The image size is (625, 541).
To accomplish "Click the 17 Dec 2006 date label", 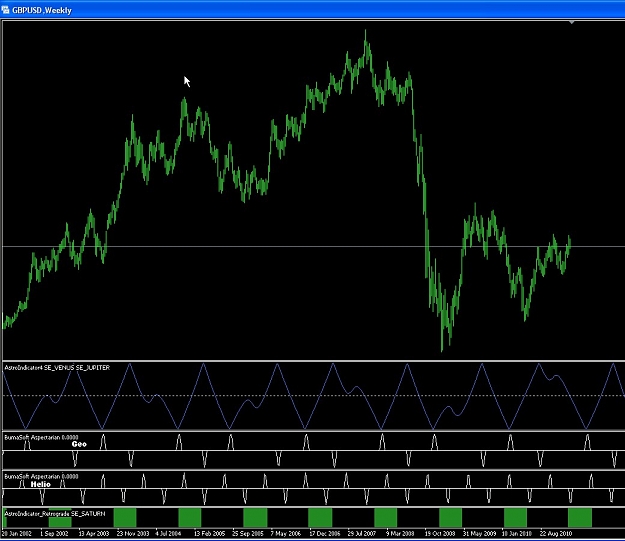I will tap(325, 533).
